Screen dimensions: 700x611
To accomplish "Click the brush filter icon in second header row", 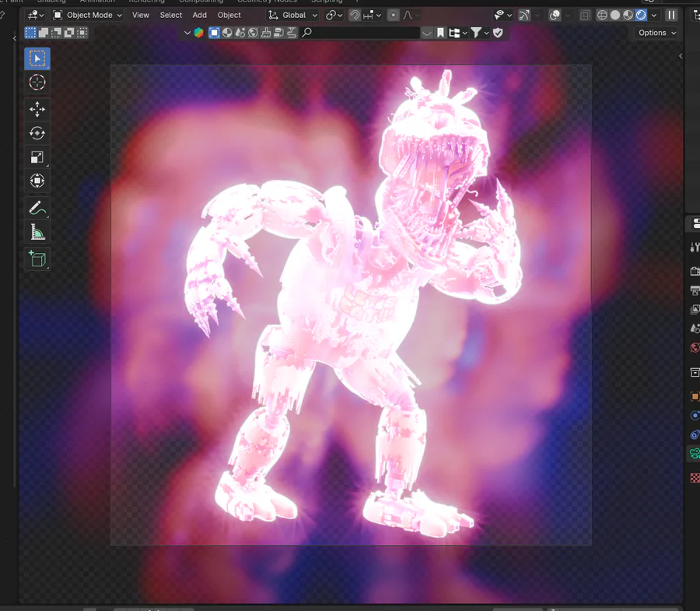I will [266, 33].
